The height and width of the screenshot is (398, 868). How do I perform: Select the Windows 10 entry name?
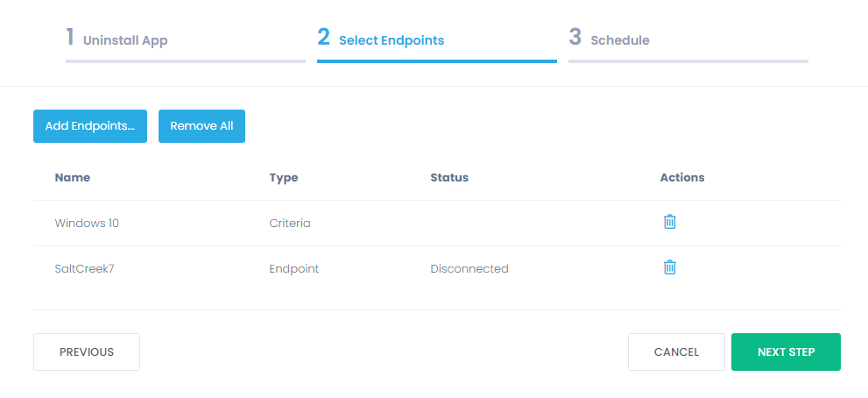[87, 224]
